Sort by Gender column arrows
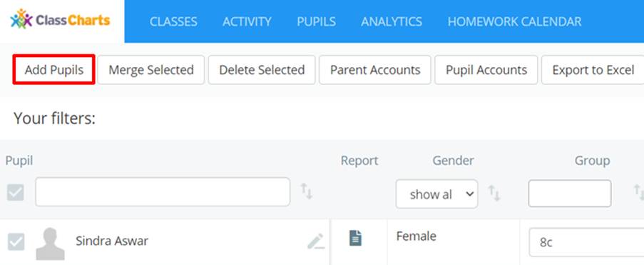The width and height of the screenshot is (644, 265). point(494,193)
